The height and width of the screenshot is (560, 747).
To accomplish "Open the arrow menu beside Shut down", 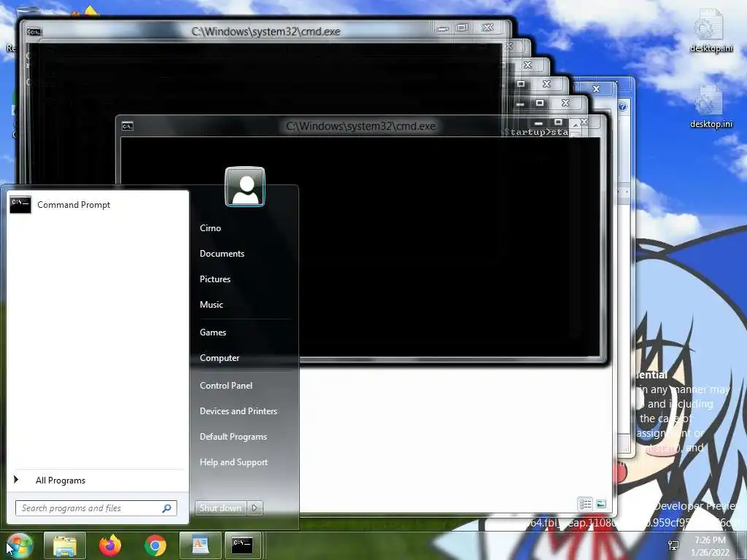I will (x=255, y=508).
